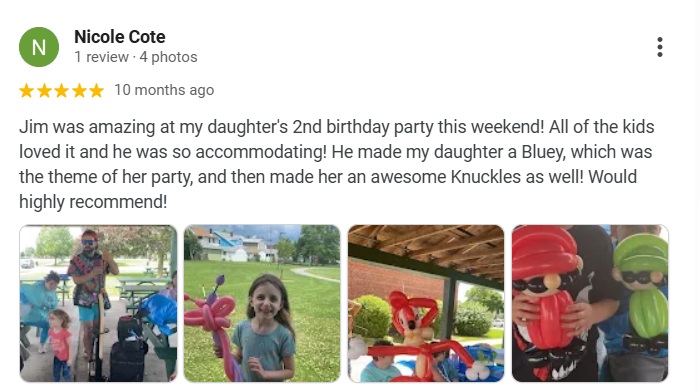The height and width of the screenshot is (392, 700).
Task: Open photo of balloon artist with toddler
Action: 98,304
